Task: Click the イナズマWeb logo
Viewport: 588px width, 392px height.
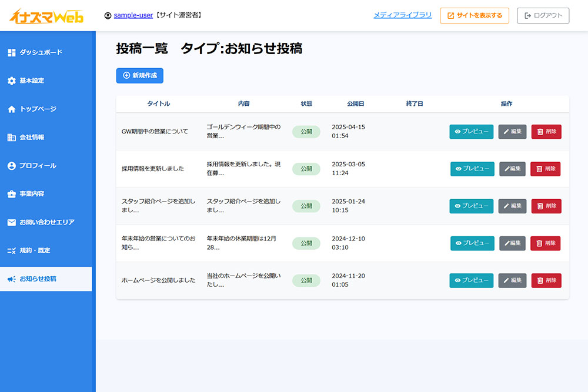Action: click(46, 16)
